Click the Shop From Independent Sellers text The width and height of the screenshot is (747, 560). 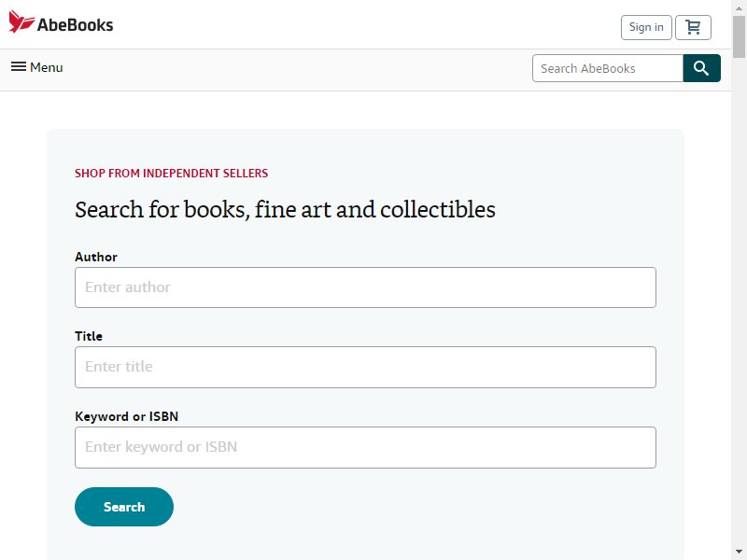click(172, 174)
